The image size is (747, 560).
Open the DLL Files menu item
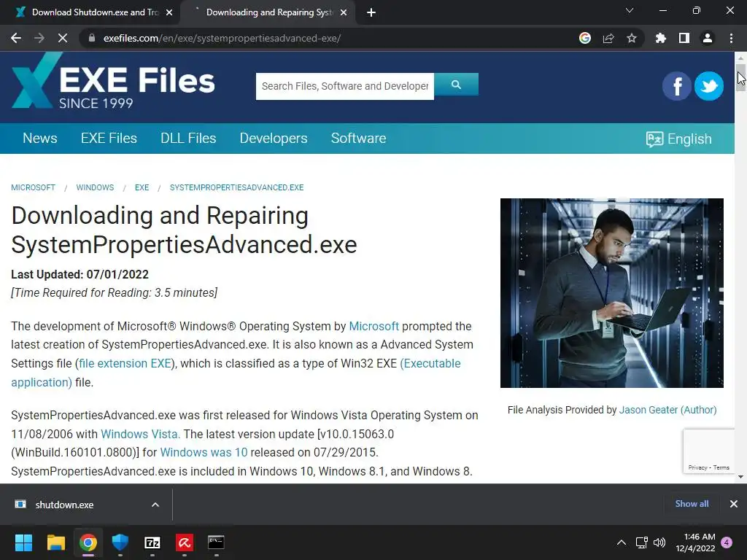pyautogui.click(x=188, y=138)
